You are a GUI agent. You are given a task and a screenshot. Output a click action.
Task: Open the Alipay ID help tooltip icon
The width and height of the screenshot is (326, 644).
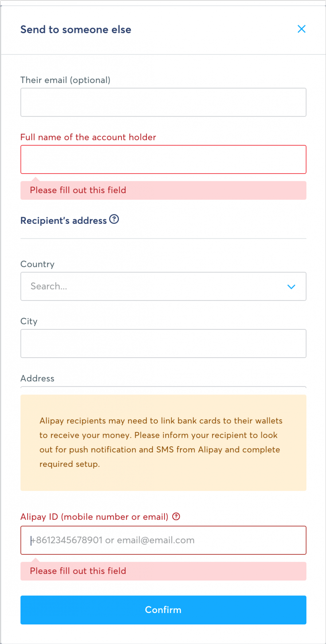pyautogui.click(x=176, y=516)
